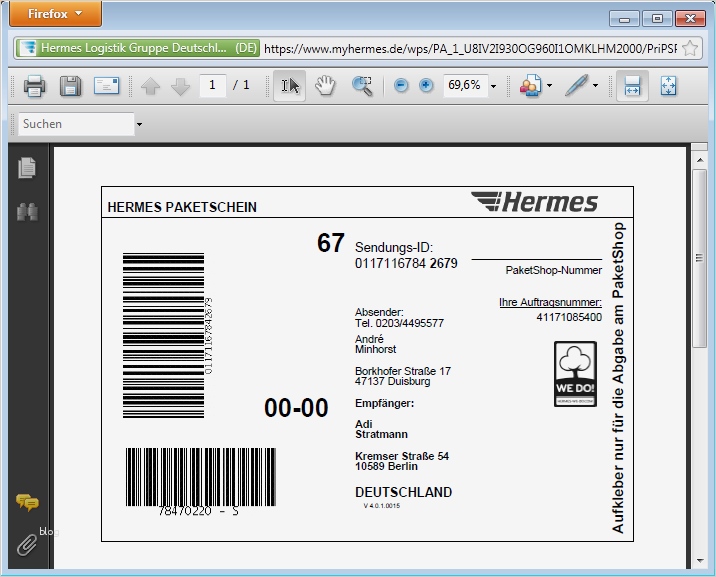Click the scrollbar up arrow

[x=700, y=160]
